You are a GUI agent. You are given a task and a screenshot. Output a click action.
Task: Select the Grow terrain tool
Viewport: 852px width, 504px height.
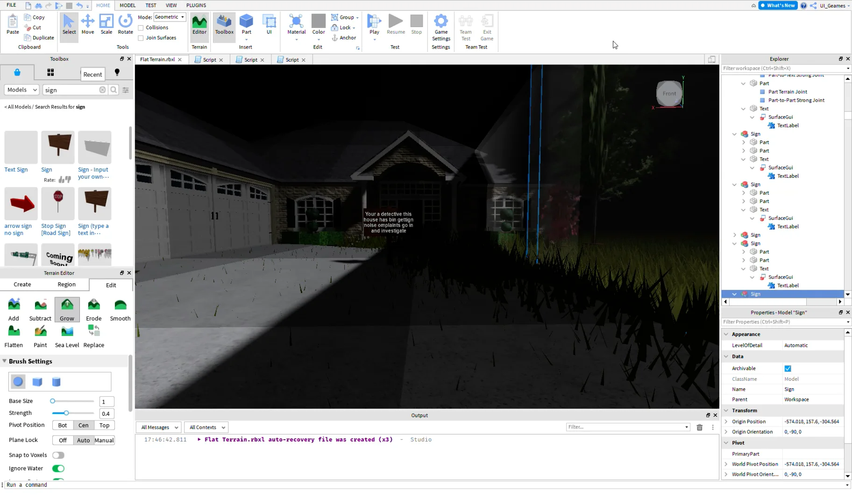(67, 309)
